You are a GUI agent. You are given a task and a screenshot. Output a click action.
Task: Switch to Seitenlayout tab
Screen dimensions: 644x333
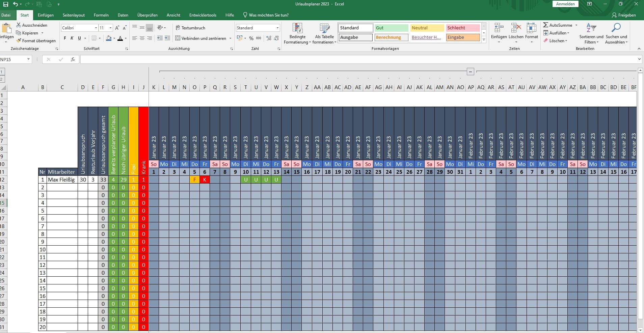(74, 15)
